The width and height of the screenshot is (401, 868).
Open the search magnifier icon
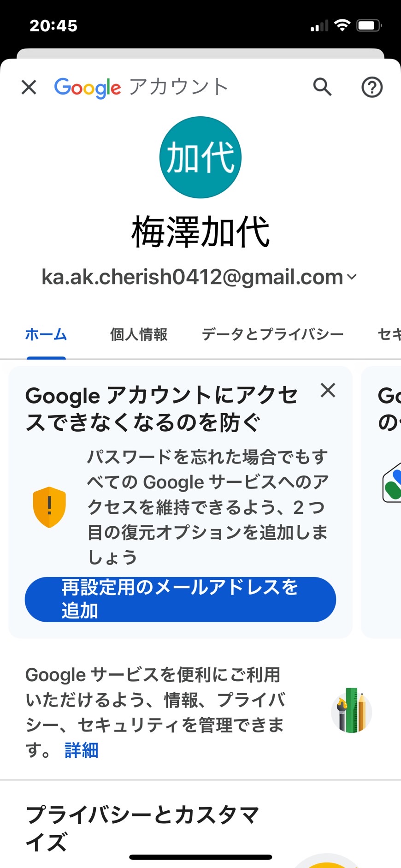322,86
